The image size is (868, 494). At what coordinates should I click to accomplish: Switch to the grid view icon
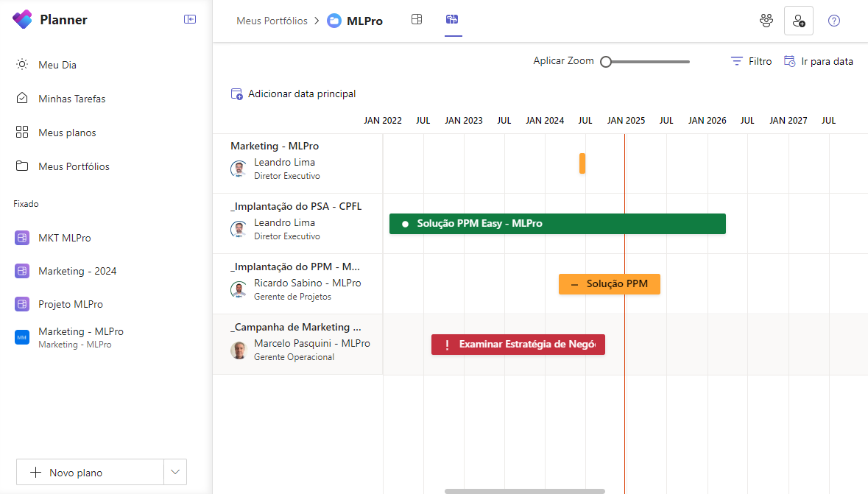(417, 20)
